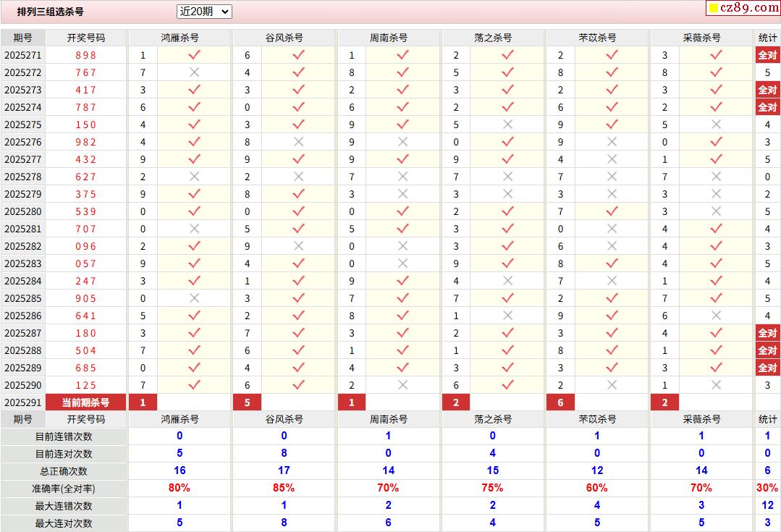Select the red 芣苡杀号 current number 6

(560, 402)
